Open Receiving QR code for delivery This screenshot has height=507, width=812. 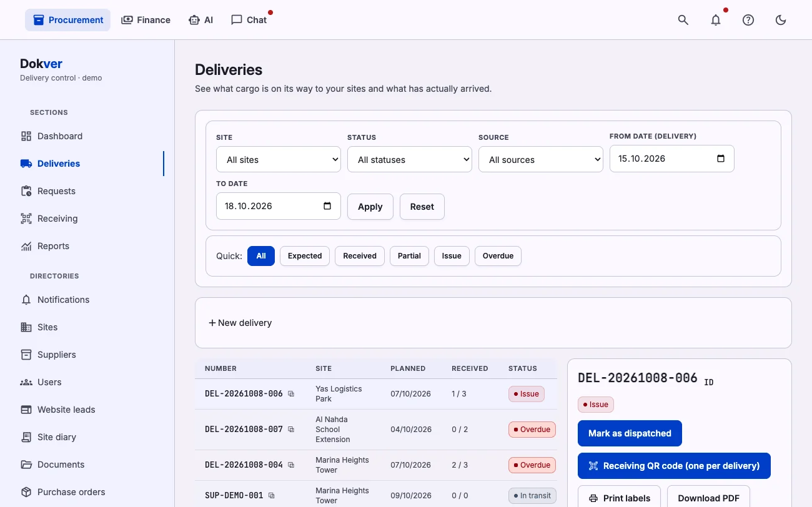click(x=674, y=466)
